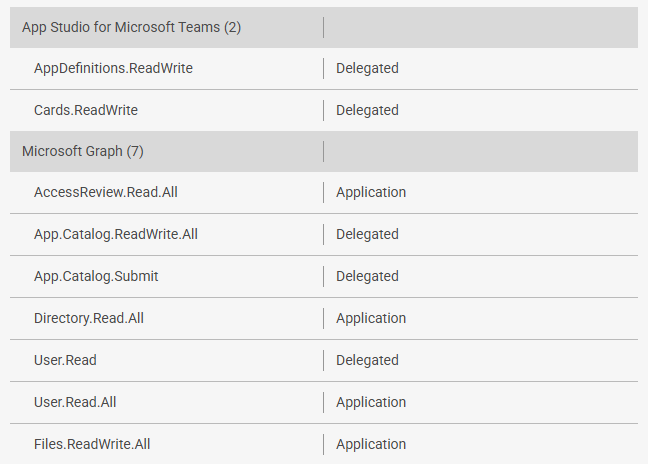Image resolution: width=648 pixels, height=464 pixels.
Task: Click AccessReview.Read.All permission
Action: [x=106, y=192]
